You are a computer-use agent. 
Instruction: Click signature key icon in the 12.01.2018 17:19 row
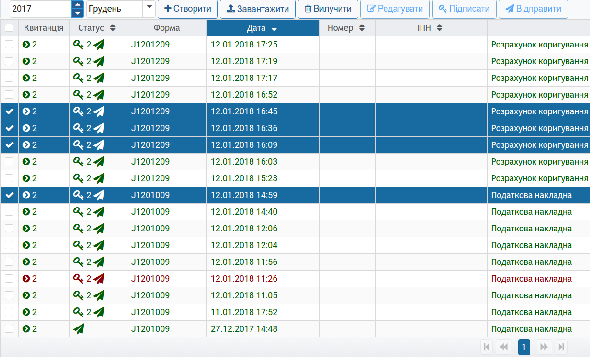(x=78, y=61)
